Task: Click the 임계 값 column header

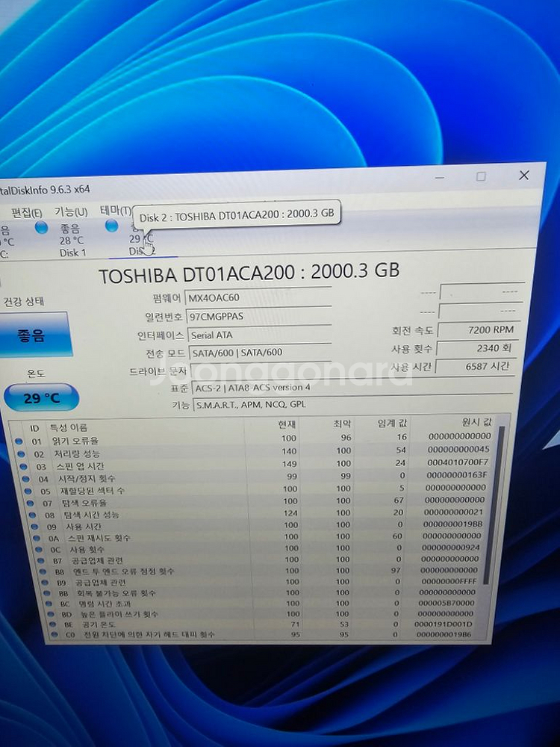Action: click(x=393, y=423)
